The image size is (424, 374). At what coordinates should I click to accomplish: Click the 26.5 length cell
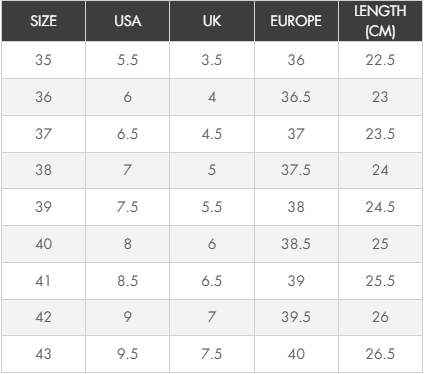pos(380,354)
